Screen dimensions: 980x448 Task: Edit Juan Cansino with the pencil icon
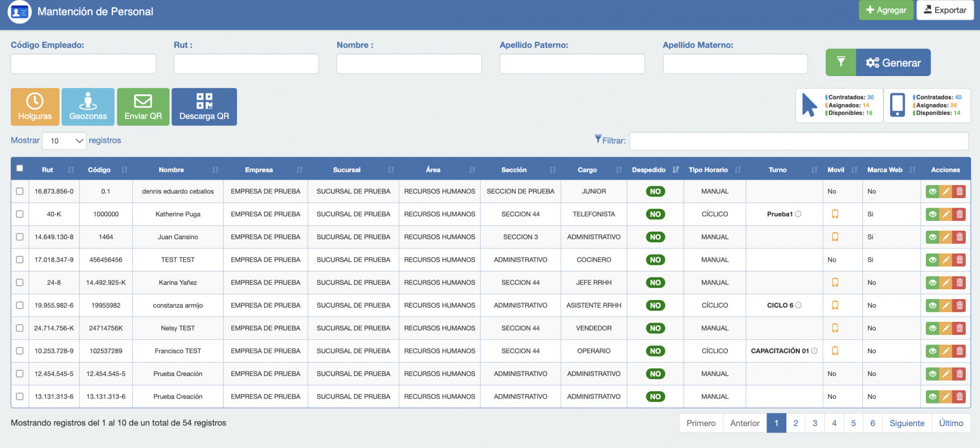(946, 237)
